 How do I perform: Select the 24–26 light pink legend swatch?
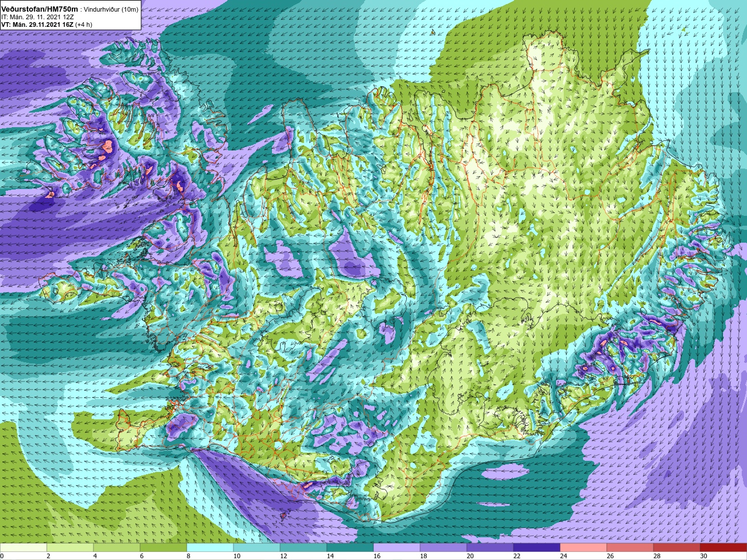coord(584,548)
